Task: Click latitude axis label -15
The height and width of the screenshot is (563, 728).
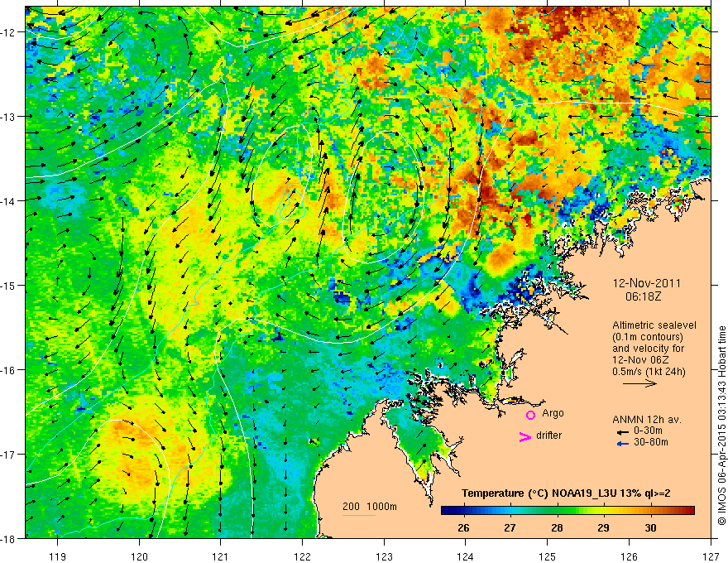Action: 8,285
